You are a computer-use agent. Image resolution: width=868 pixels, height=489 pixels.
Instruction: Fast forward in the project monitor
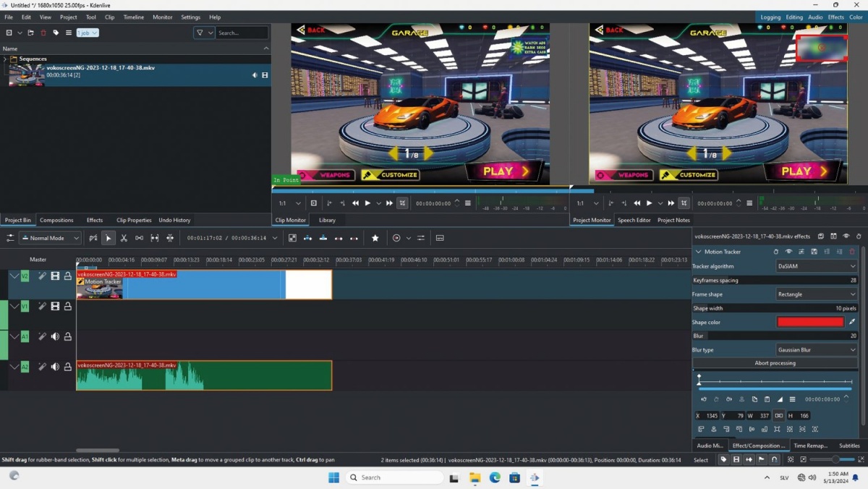(671, 203)
